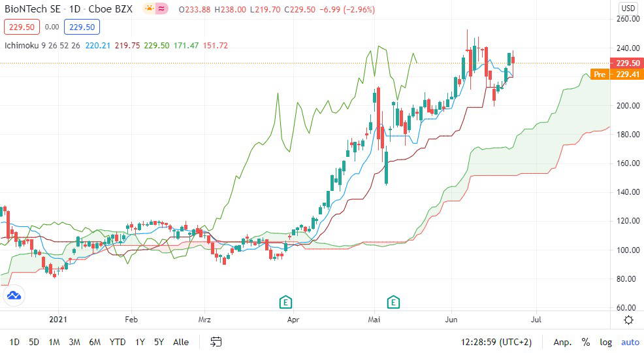The height and width of the screenshot is (353, 644).
Task: Toggle the Anp. adjustment option
Action: coord(562,342)
